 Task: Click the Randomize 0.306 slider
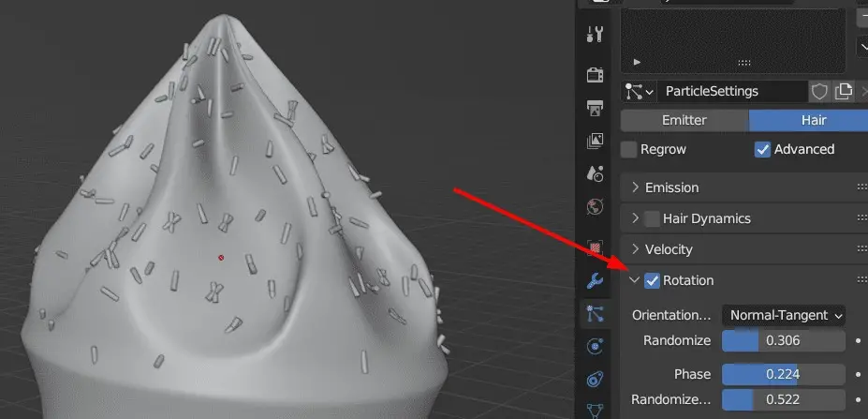coord(784,341)
